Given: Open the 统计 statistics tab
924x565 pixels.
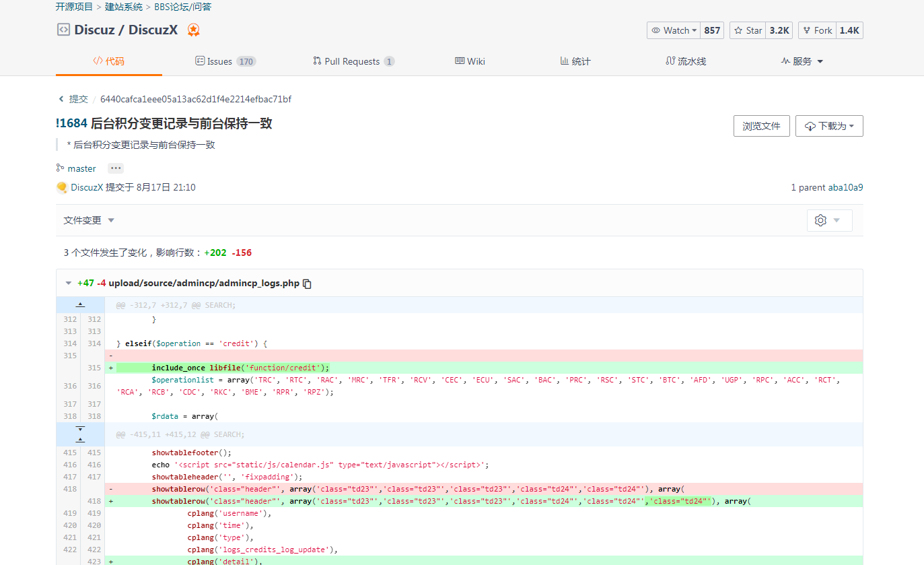Looking at the screenshot, I should (x=575, y=61).
